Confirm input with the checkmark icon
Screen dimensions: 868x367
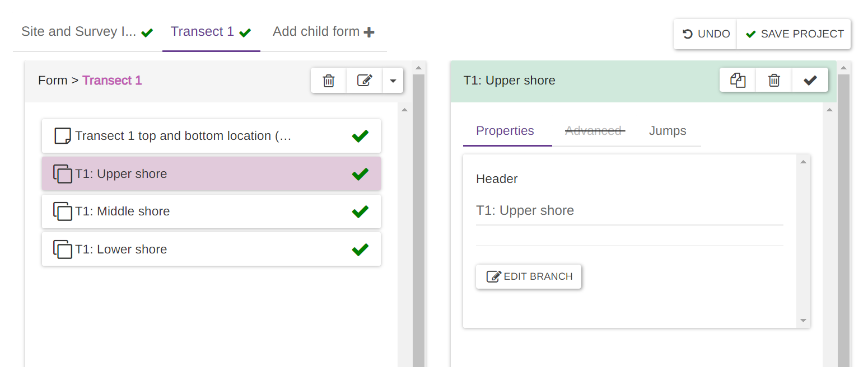(x=810, y=81)
